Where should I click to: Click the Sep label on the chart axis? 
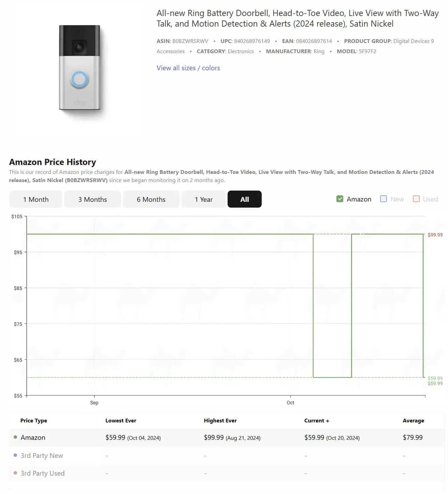coord(94,403)
